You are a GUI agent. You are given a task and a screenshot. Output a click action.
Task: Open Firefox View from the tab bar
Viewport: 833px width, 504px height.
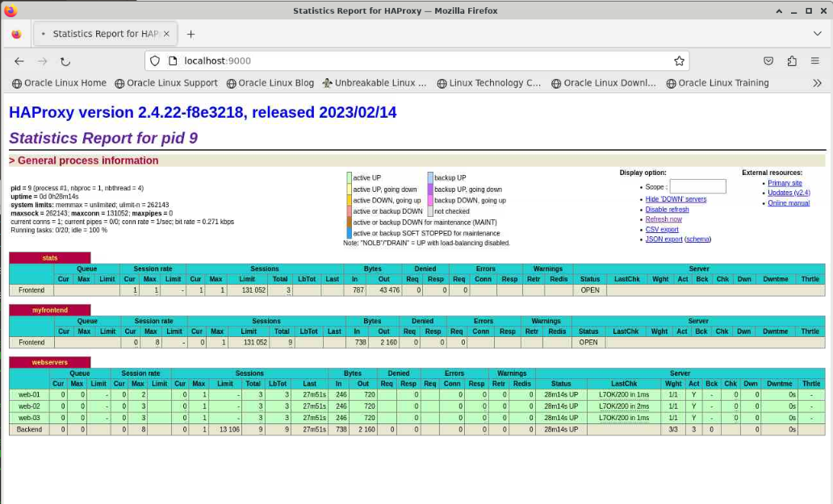point(16,34)
